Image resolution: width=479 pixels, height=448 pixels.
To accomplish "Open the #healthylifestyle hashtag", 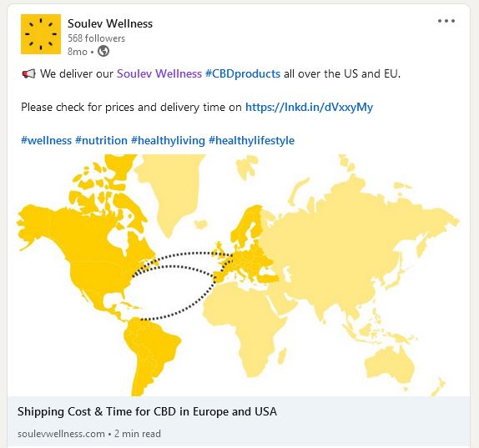I will (x=251, y=141).
